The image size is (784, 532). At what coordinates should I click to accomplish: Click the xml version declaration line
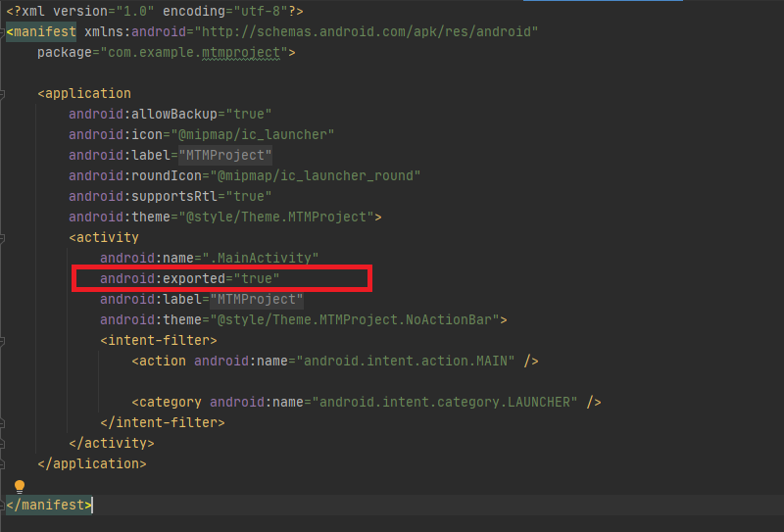coord(155,11)
